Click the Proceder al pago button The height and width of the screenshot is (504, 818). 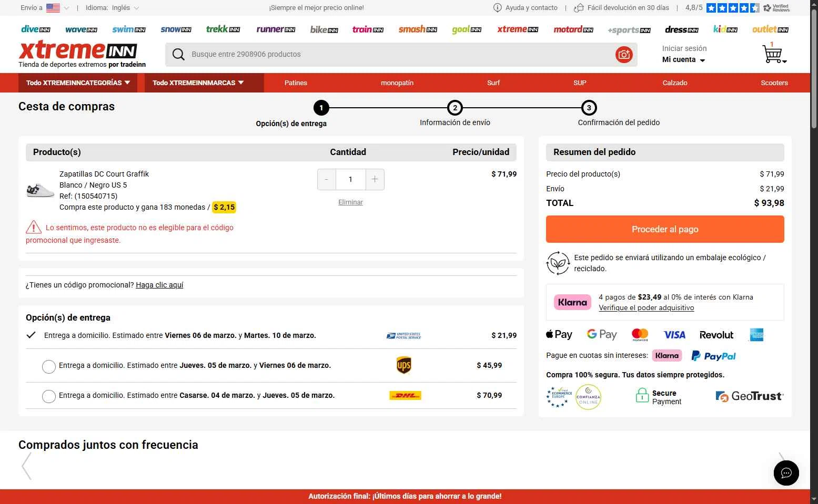click(x=665, y=229)
